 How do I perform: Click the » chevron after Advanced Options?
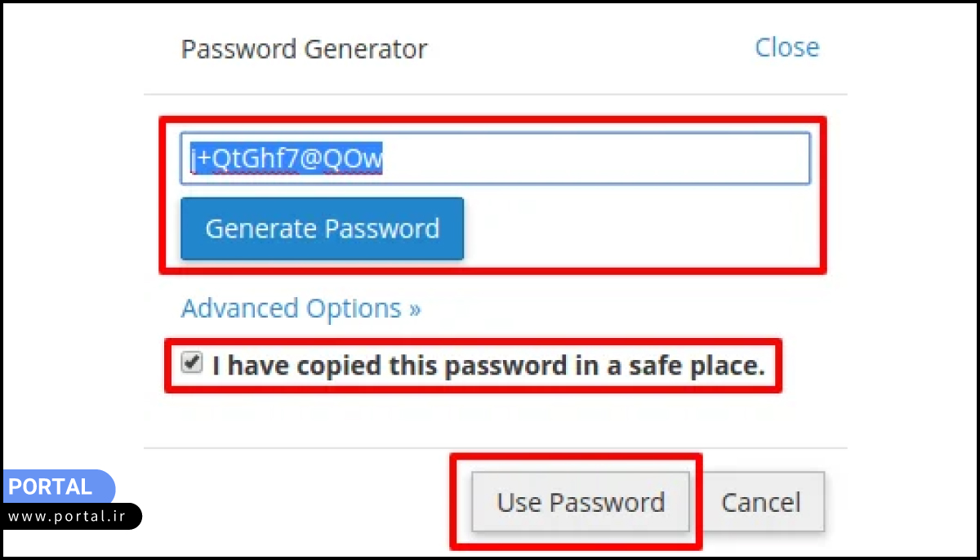(x=415, y=309)
